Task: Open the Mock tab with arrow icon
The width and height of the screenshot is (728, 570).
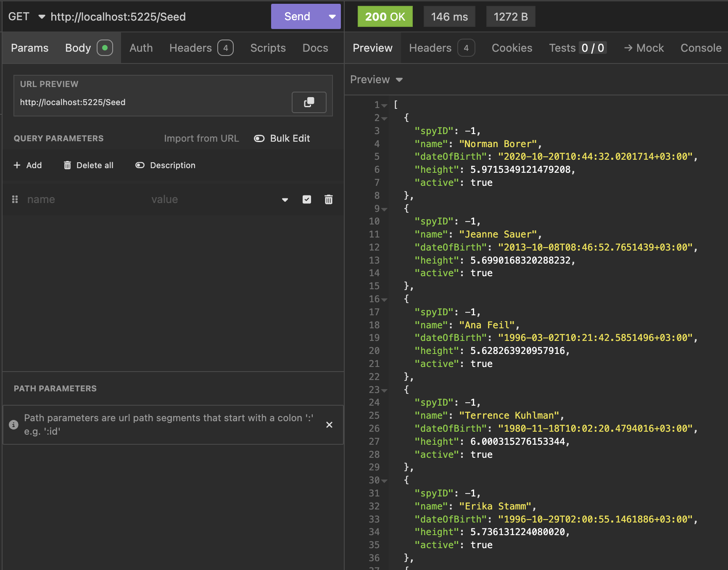Action: tap(644, 48)
